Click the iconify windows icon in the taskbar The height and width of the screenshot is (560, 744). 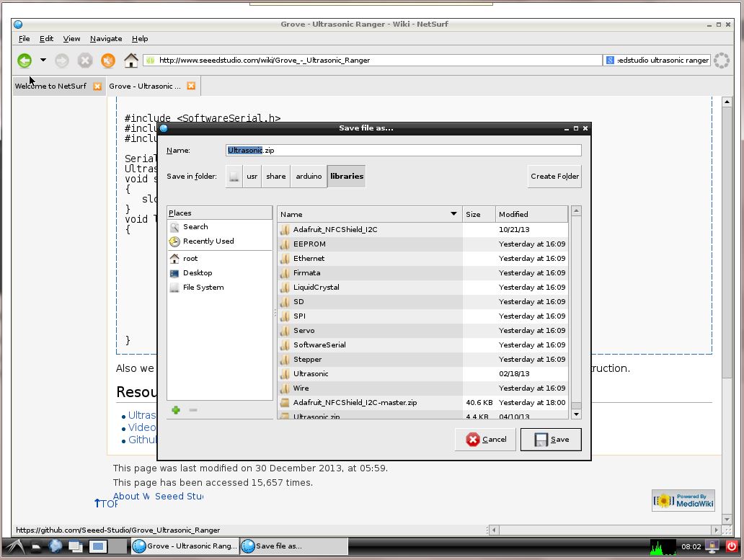point(76,547)
